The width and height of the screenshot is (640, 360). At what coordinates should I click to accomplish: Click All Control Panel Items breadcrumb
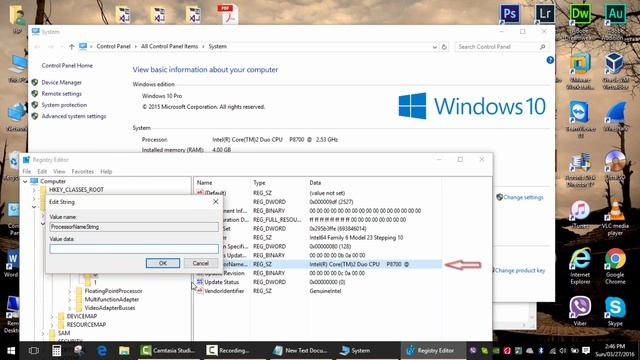(x=169, y=47)
